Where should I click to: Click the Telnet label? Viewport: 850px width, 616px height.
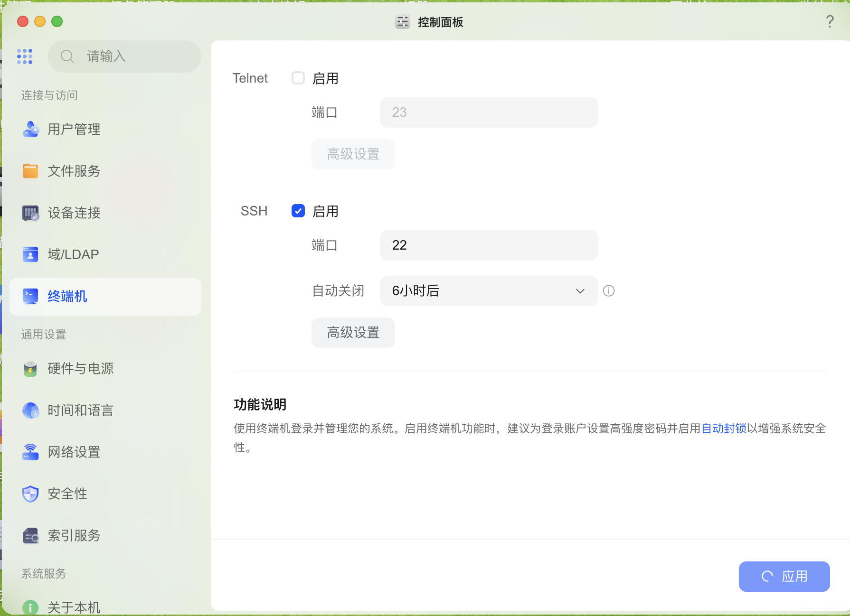pos(250,78)
